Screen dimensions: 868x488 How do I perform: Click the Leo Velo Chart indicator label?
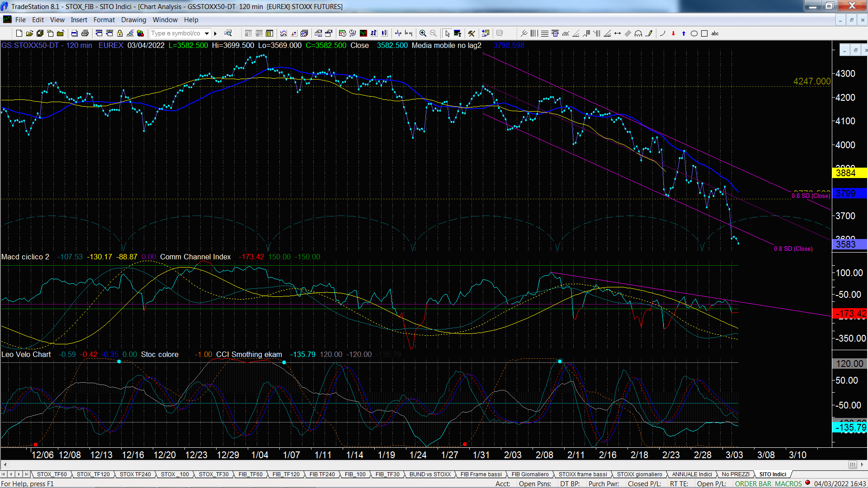[26, 354]
